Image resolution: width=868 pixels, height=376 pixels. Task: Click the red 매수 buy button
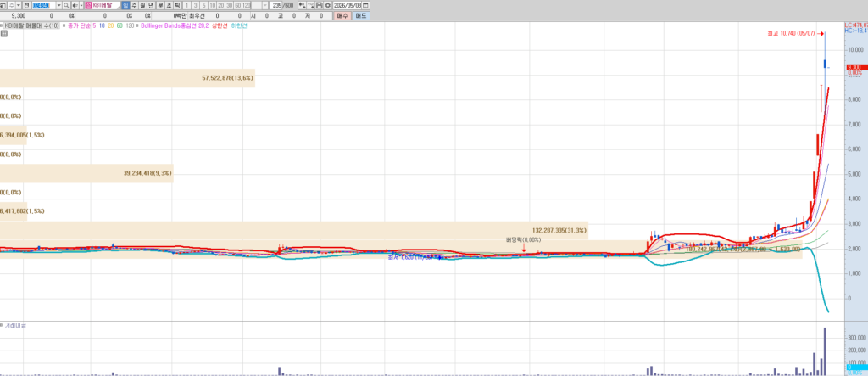click(342, 16)
